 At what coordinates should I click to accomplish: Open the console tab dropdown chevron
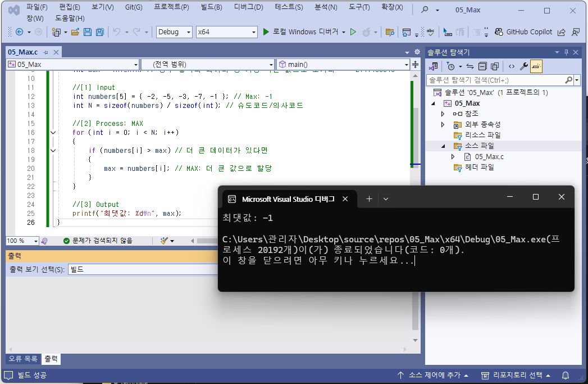[x=385, y=199]
